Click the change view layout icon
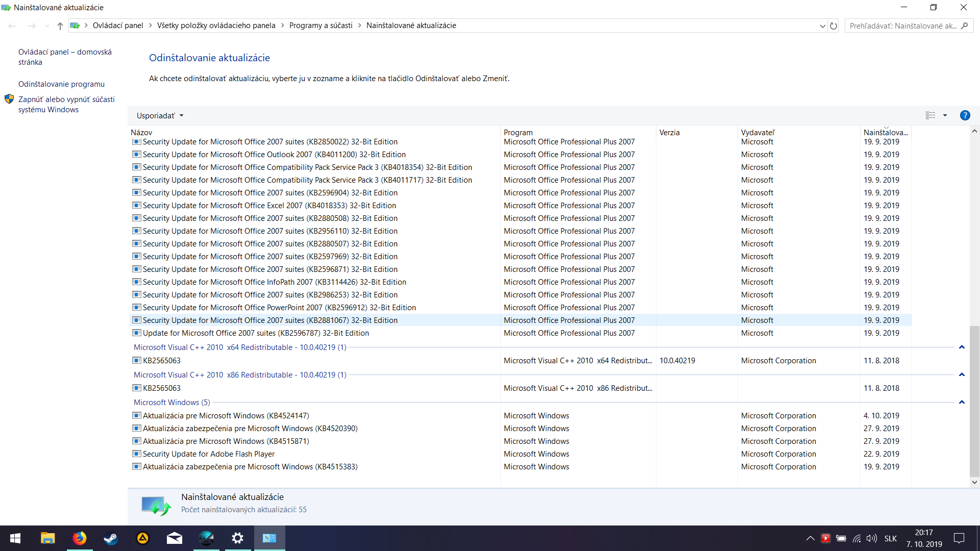980x551 pixels. click(x=930, y=115)
